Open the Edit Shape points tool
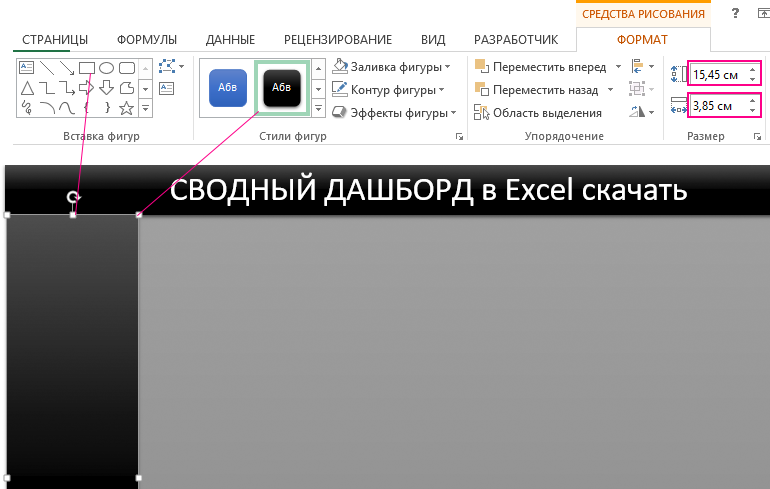This screenshot has width=770, height=489. click(x=171, y=66)
